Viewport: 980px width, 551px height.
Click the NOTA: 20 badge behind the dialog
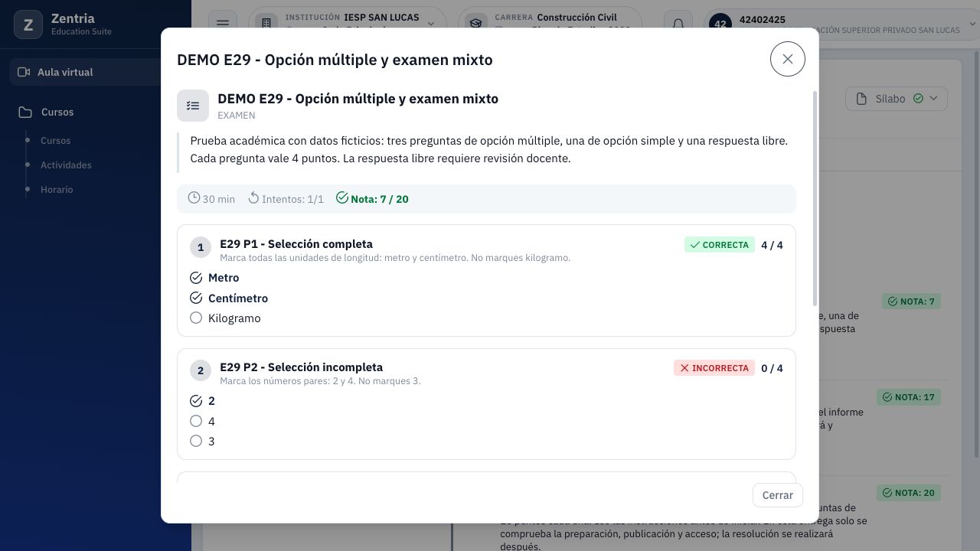(x=909, y=493)
